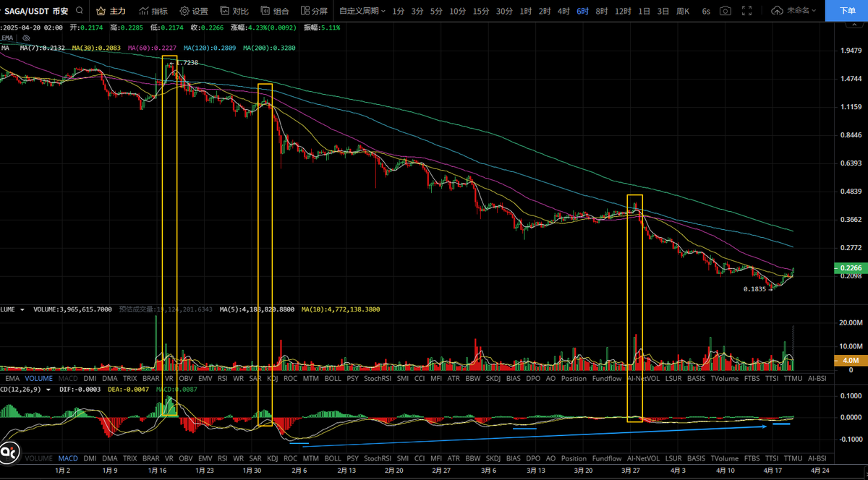Click the MA(10):4,772,138.3800 volume legend
The width and height of the screenshot is (868, 480).
pyautogui.click(x=341, y=309)
